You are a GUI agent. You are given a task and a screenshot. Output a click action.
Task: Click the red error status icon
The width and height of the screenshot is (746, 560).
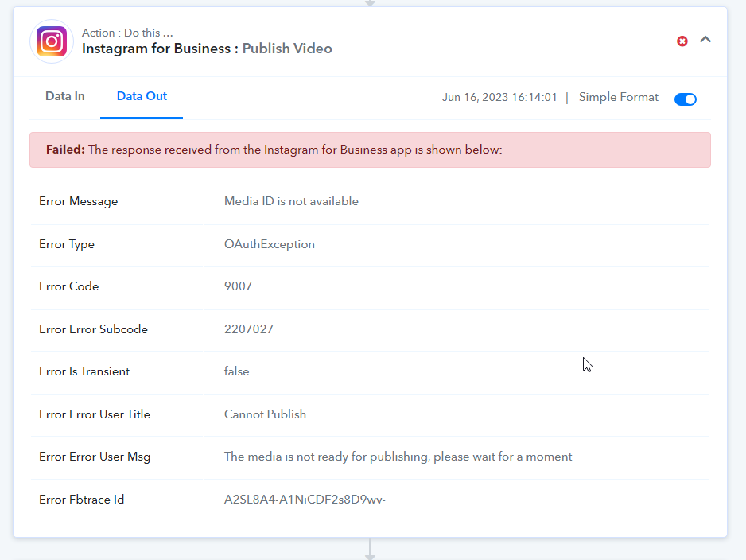[x=682, y=41]
